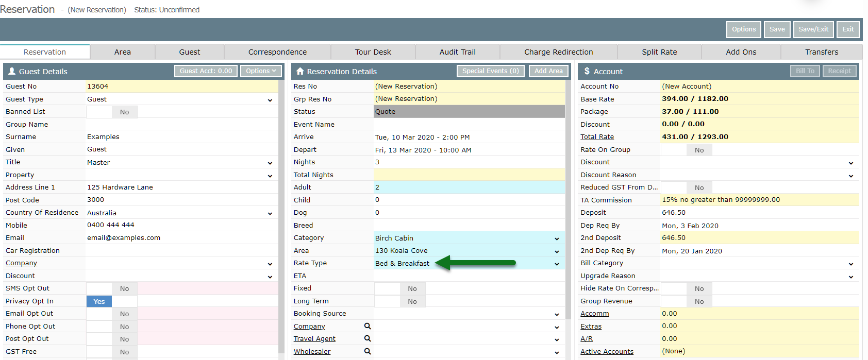Open Guest Details Options dropdown
Image resolution: width=868 pixels, height=360 pixels.
coord(261,71)
